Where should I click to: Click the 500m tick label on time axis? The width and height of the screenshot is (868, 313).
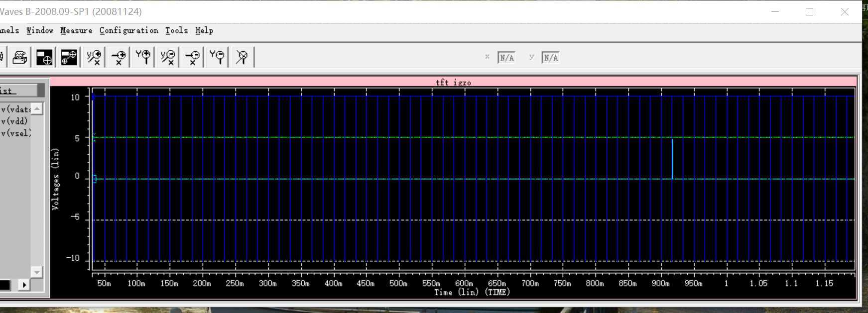[x=398, y=283]
